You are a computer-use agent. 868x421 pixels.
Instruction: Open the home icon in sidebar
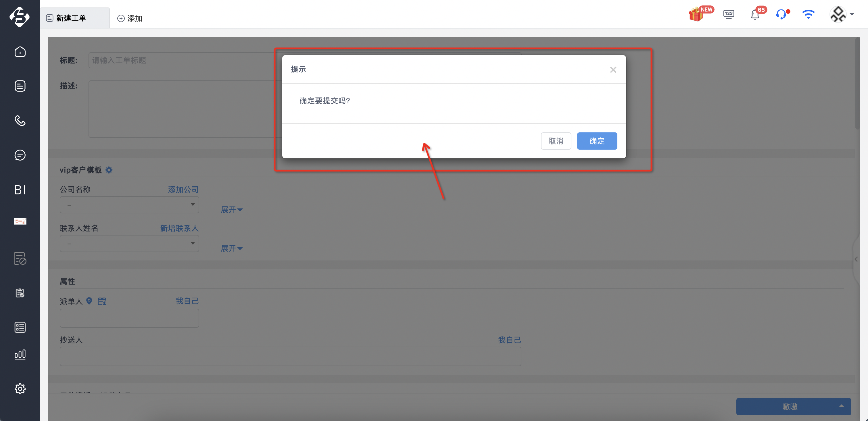tap(20, 51)
